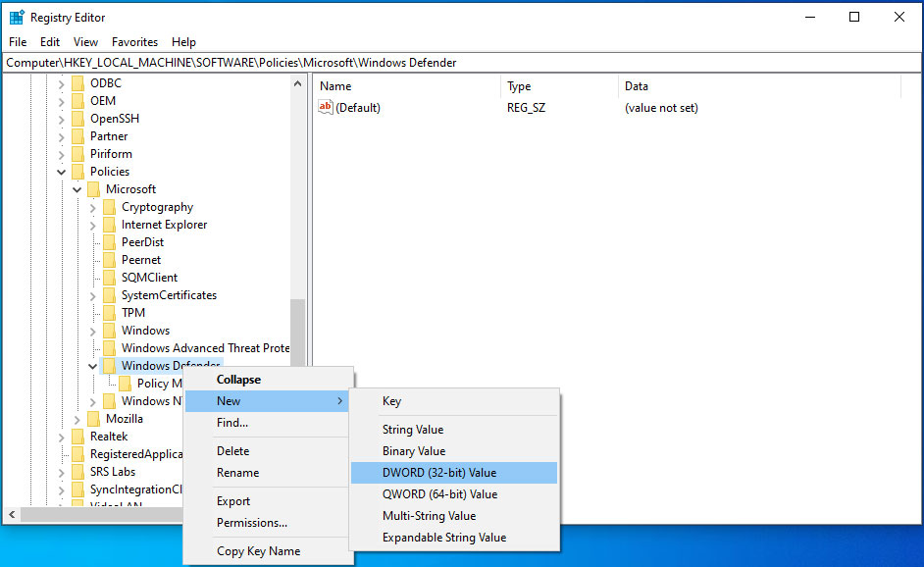Click the horizontal scroll-left arrow
Image resolution: width=924 pixels, height=567 pixels.
pos(12,515)
